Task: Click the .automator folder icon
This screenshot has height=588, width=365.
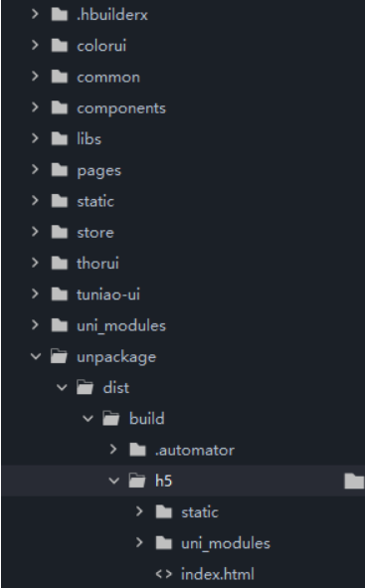Action: tap(137, 450)
